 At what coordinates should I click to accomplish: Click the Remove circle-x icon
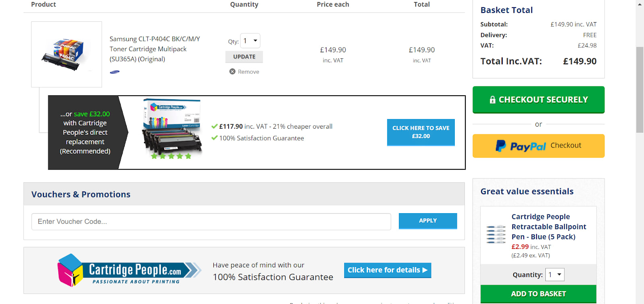point(232,72)
